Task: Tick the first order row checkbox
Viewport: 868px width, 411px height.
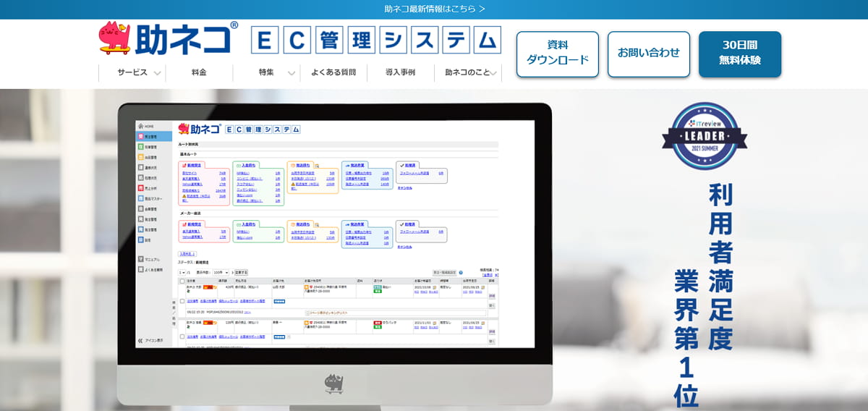Action: (182, 300)
